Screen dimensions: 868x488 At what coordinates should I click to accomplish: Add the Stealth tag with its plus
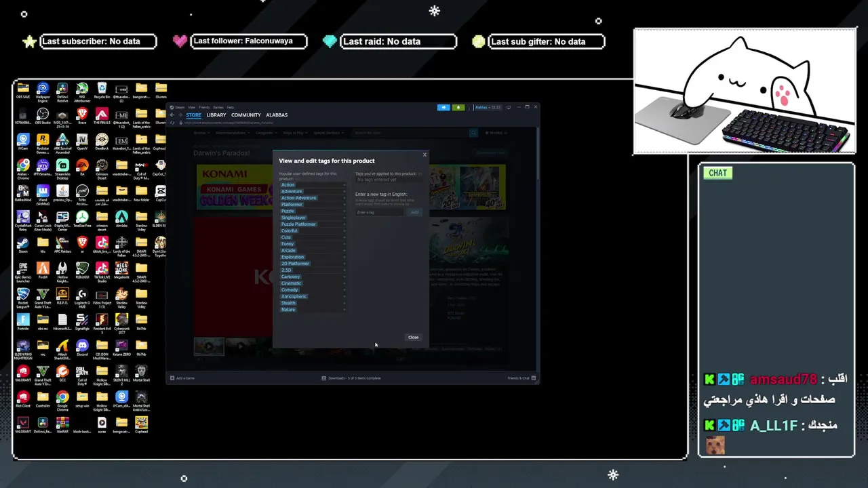pos(344,303)
